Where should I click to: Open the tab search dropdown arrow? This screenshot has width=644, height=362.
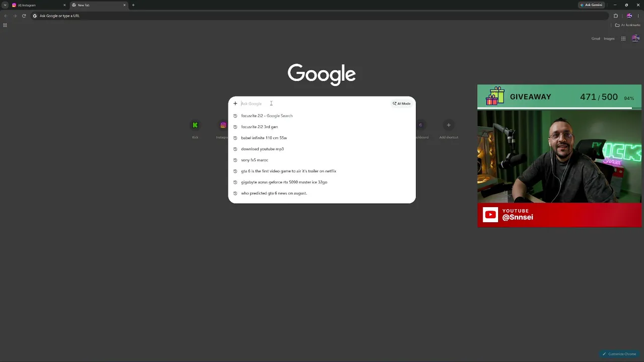5,5
